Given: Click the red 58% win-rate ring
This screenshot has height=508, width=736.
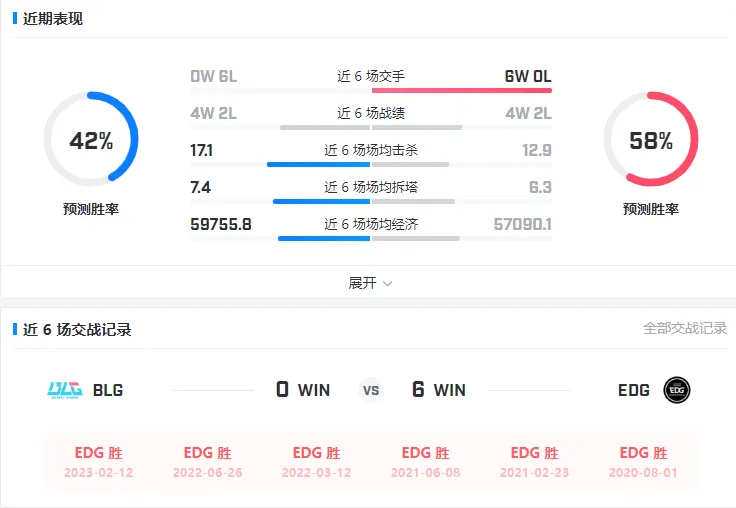Looking at the screenshot, I should pos(651,140).
